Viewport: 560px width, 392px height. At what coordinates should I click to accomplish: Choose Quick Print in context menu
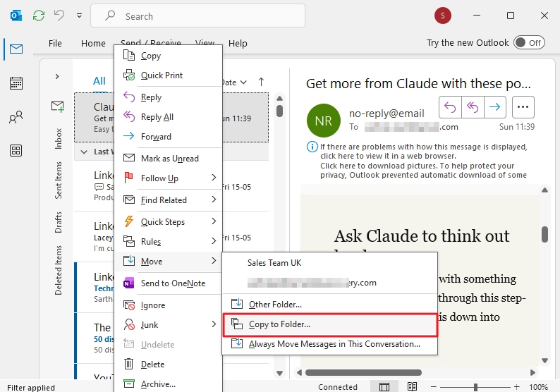tap(169, 75)
